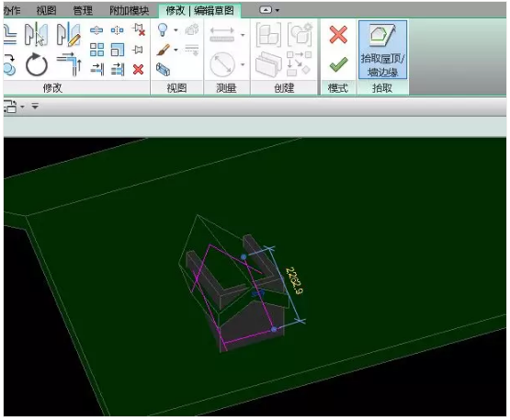Viewport: 510px width, 420px height.
Task: Select the Array tool icon
Action: 96,50
